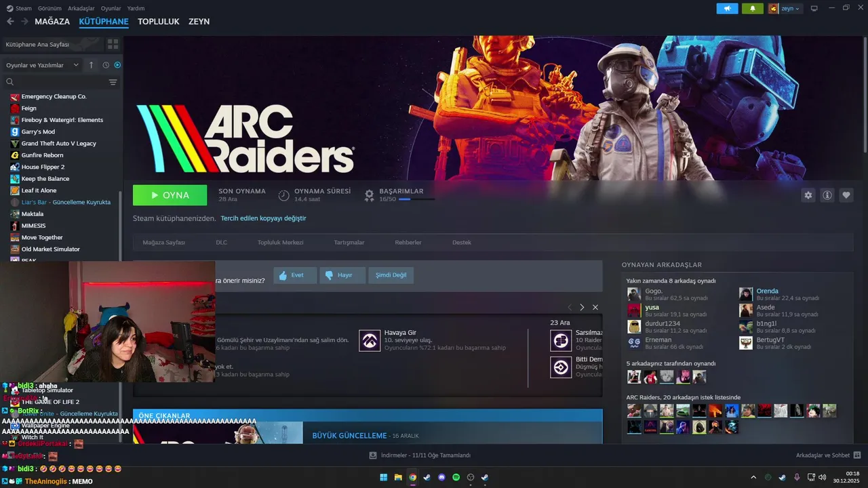Close the achievements panel with X
Screen dimensions: 868x488
coord(595,308)
